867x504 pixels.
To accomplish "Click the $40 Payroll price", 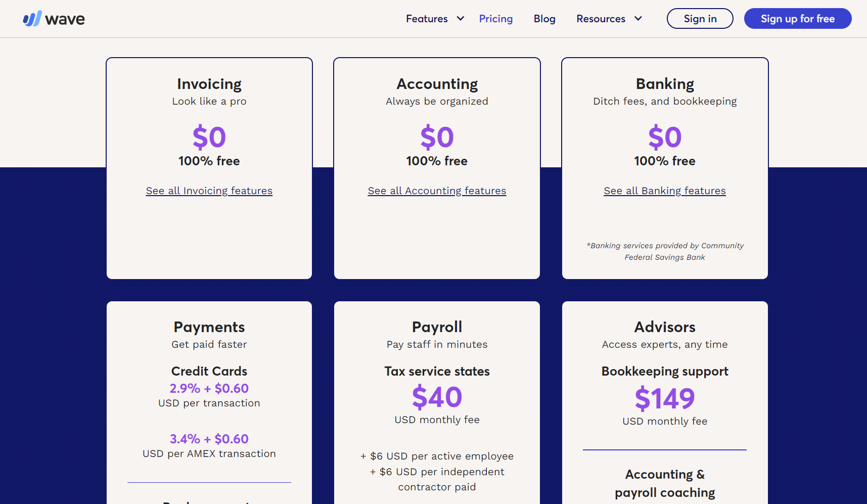I will [x=437, y=397].
